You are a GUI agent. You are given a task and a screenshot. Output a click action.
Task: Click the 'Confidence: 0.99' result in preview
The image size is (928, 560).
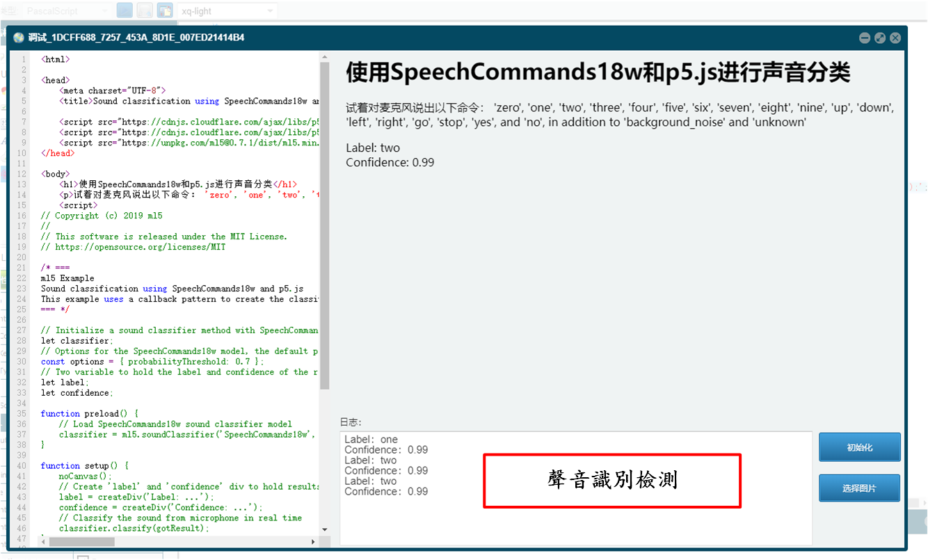click(390, 163)
